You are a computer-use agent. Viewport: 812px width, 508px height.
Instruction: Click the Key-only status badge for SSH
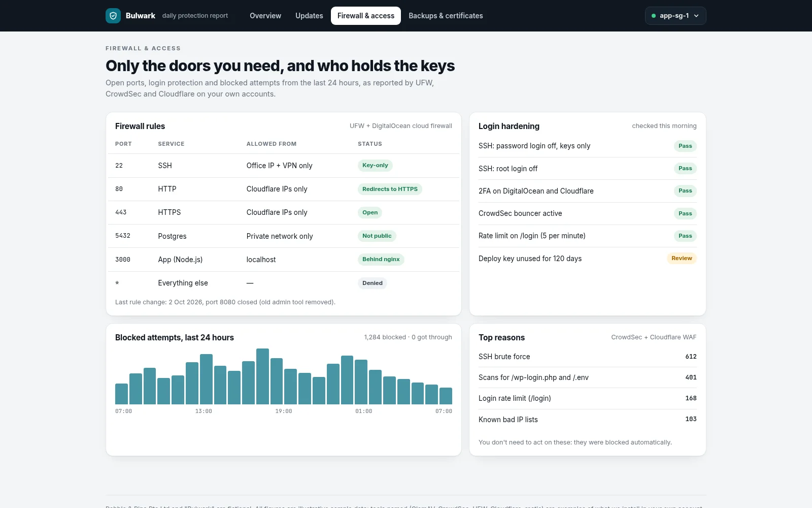point(375,165)
